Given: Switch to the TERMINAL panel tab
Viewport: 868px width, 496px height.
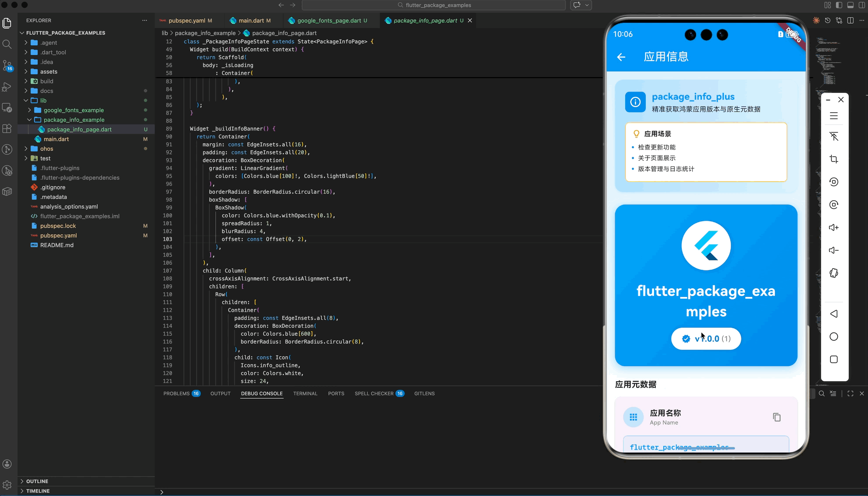Looking at the screenshot, I should (305, 393).
